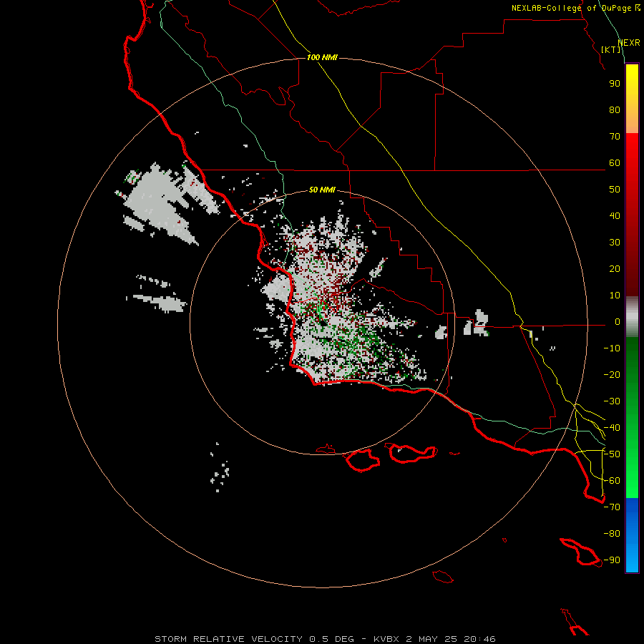This screenshot has height=644, width=644.
Task: Select the 50 value on velocity scale
Action: [615, 190]
